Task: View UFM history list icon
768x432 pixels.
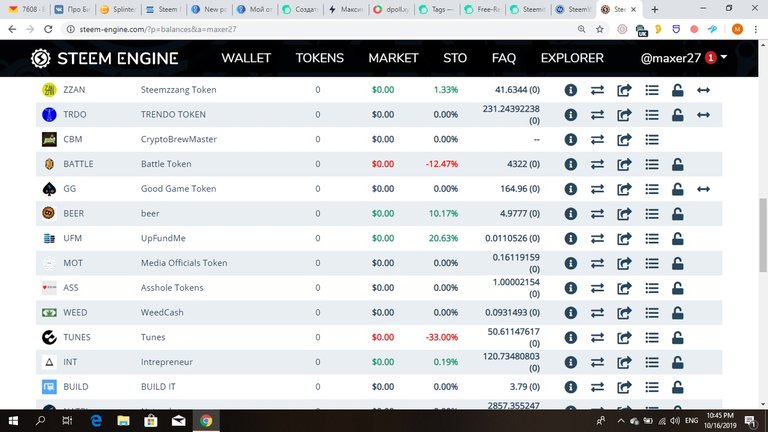Action: (651, 239)
